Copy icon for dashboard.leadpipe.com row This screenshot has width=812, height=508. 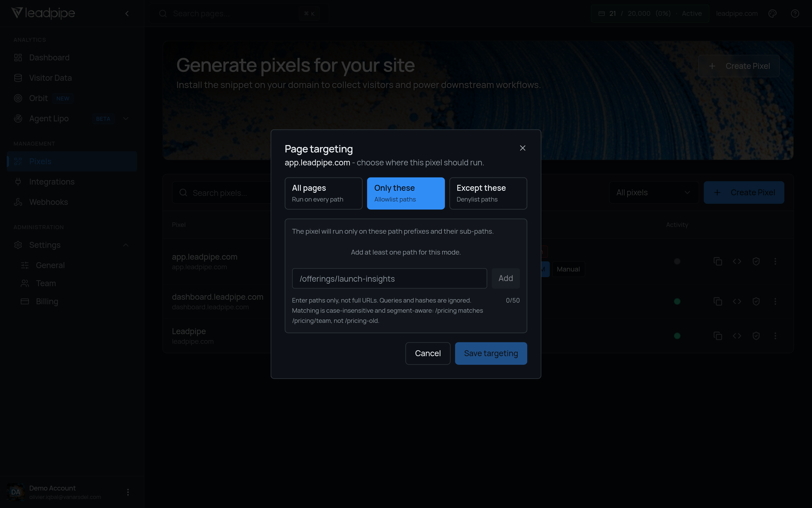point(718,301)
